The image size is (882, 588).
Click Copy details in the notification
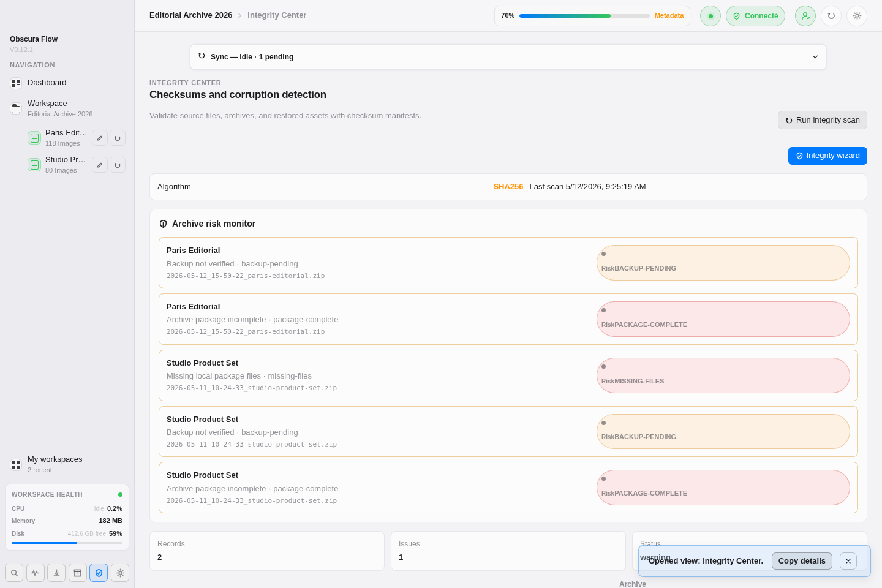[x=802, y=561]
